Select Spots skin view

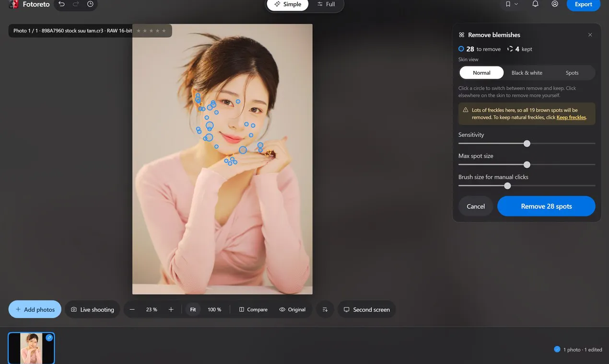point(572,73)
